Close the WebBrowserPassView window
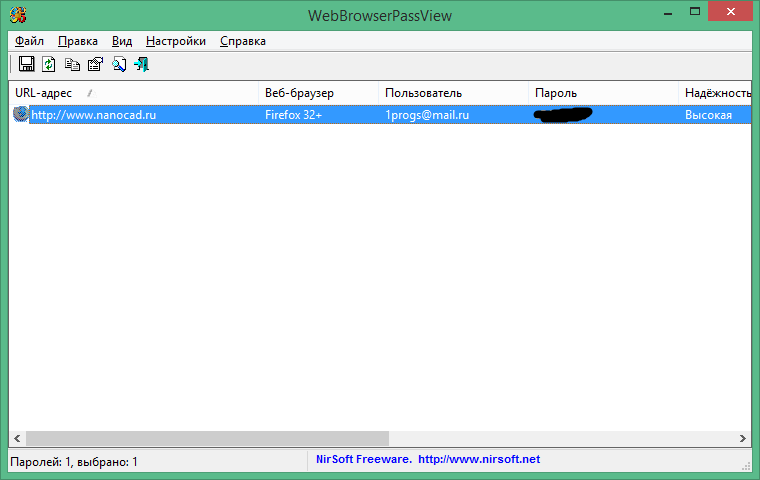Image resolution: width=760 pixels, height=480 pixels. [x=730, y=12]
